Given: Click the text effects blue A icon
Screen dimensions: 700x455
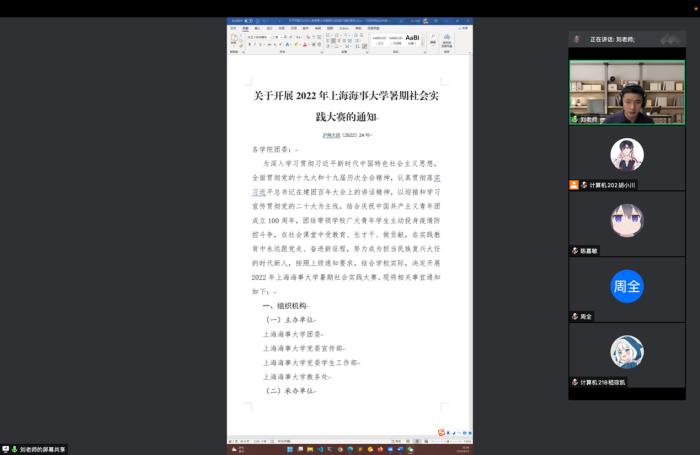Looking at the screenshot, I should click(287, 45).
